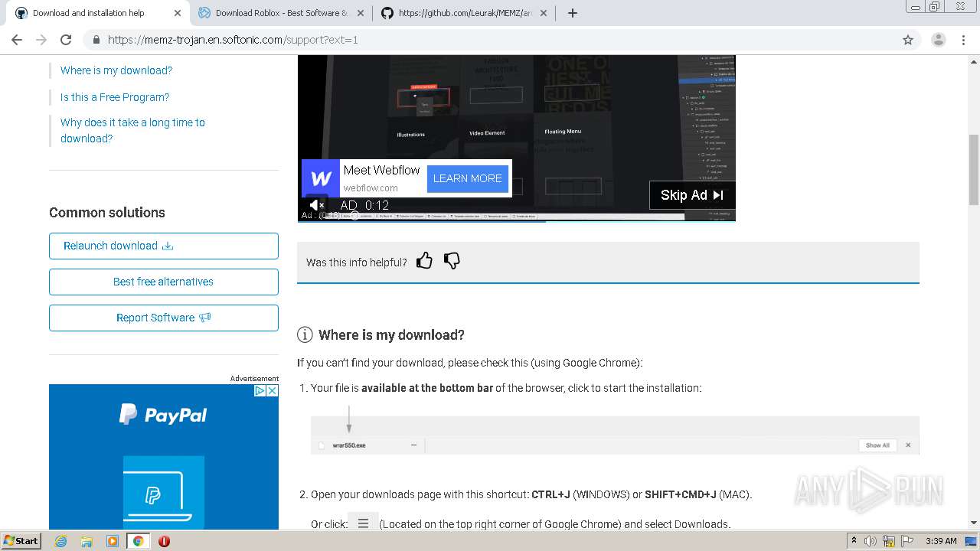Open the Chrome profile avatar

point(939,40)
